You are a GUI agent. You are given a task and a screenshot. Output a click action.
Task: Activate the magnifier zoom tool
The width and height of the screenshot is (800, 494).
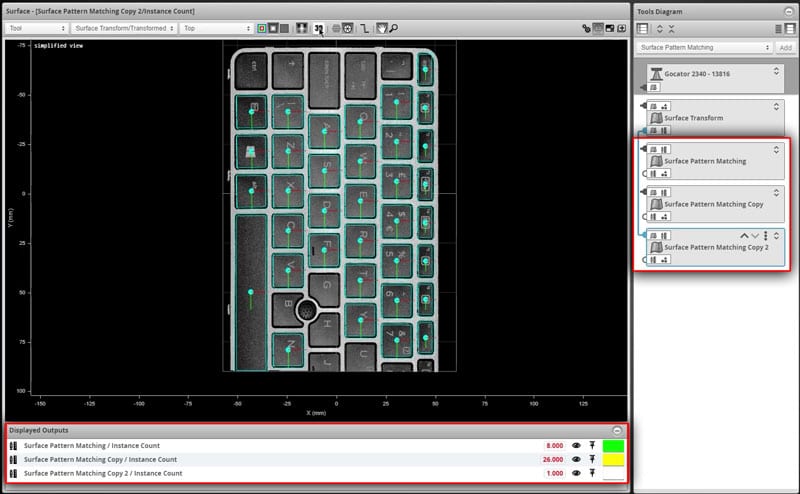pos(393,28)
